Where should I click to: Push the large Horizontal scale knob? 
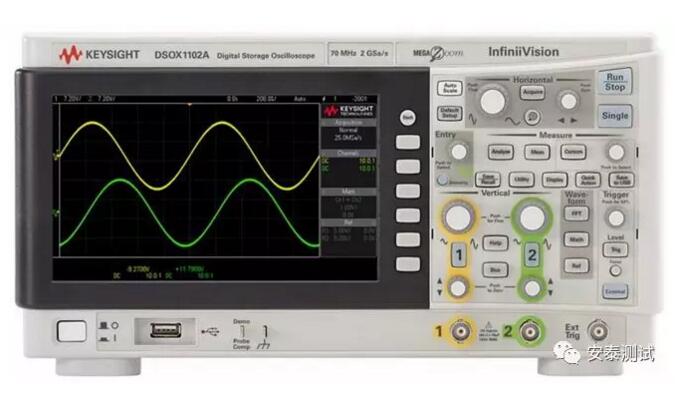click(x=493, y=102)
